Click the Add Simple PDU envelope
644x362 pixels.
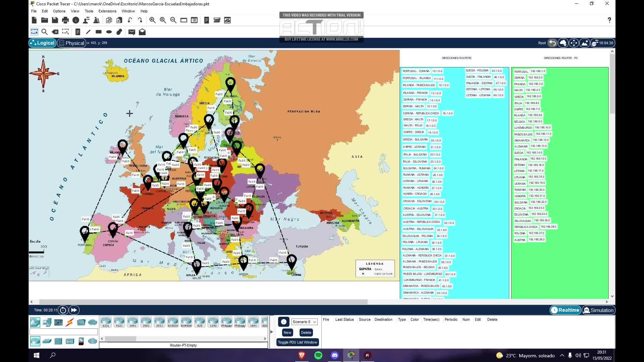point(131,32)
